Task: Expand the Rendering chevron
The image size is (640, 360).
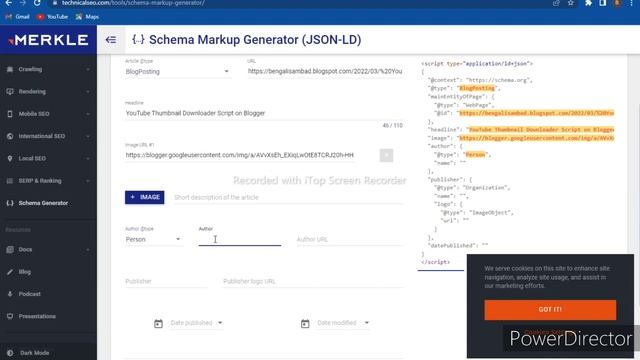Action: 88,91
